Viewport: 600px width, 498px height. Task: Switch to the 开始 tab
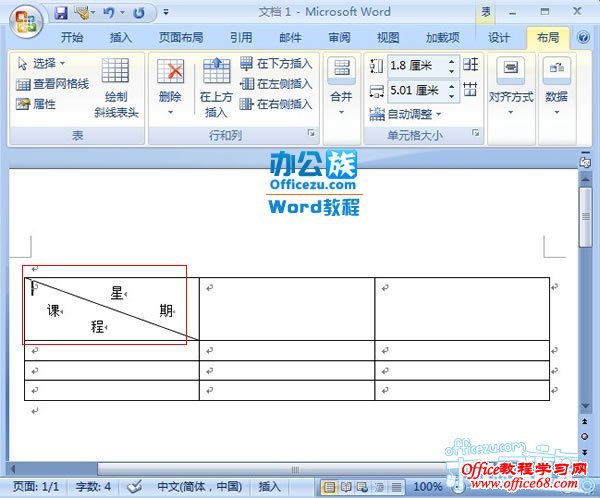[72, 38]
